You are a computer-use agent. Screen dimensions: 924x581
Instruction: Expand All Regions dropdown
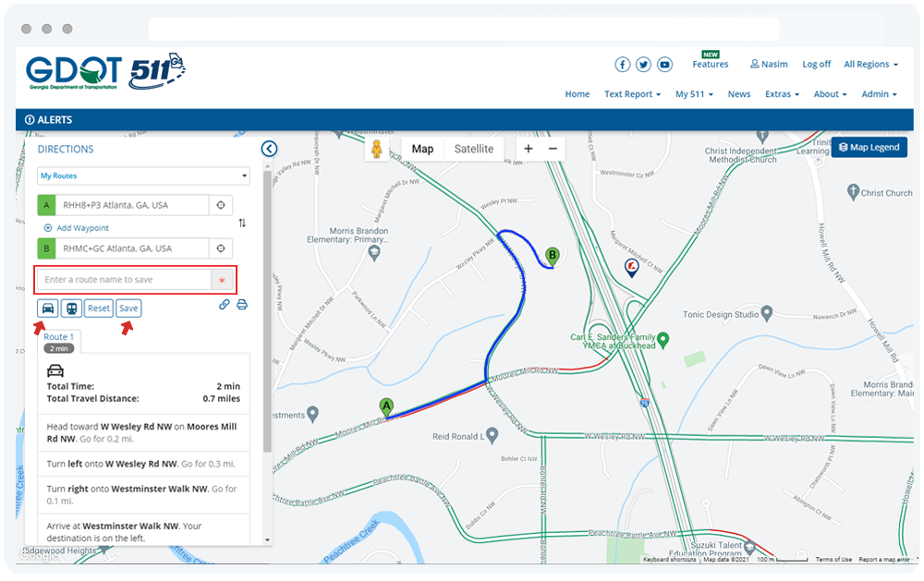[x=870, y=65]
